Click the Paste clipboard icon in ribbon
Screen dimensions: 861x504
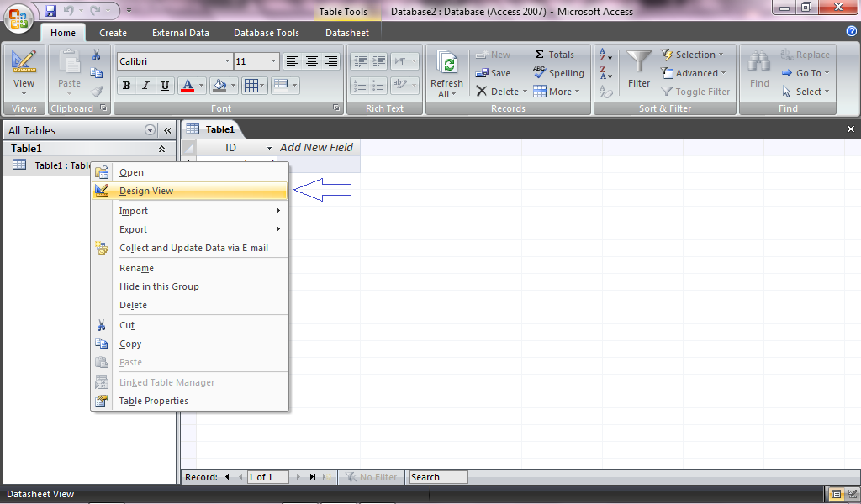coord(69,61)
